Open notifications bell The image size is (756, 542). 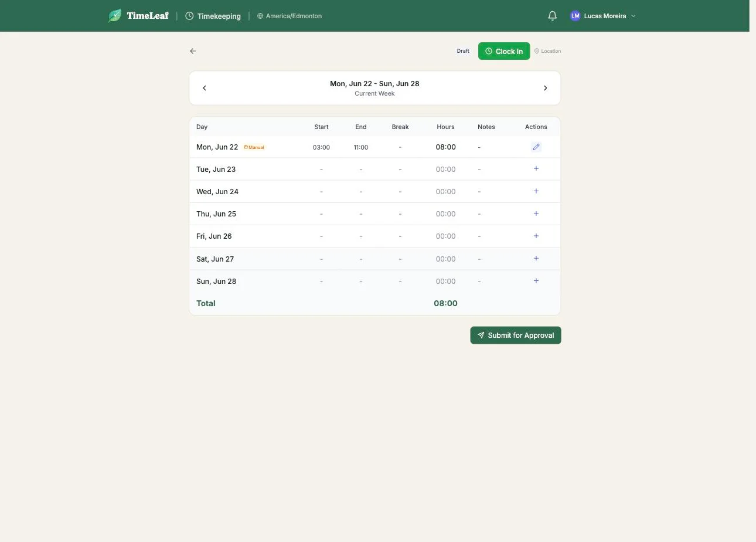point(552,16)
